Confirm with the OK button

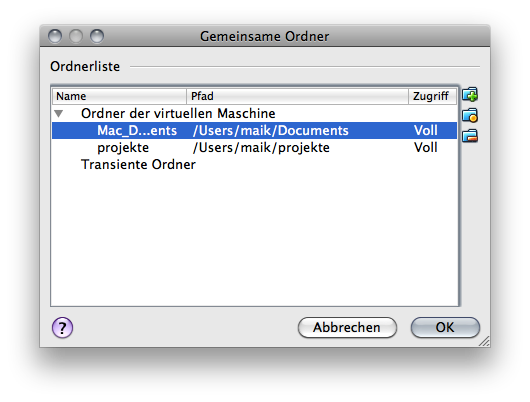point(445,328)
